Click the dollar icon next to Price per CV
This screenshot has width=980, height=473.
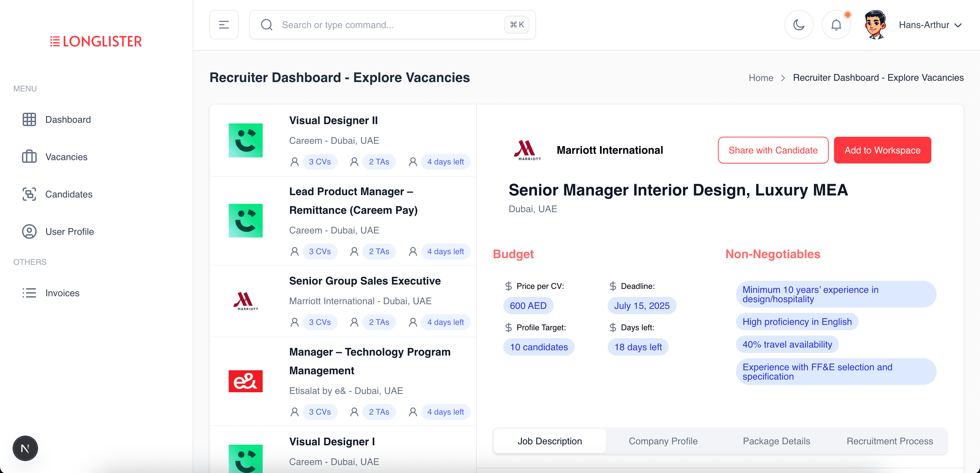(x=508, y=286)
